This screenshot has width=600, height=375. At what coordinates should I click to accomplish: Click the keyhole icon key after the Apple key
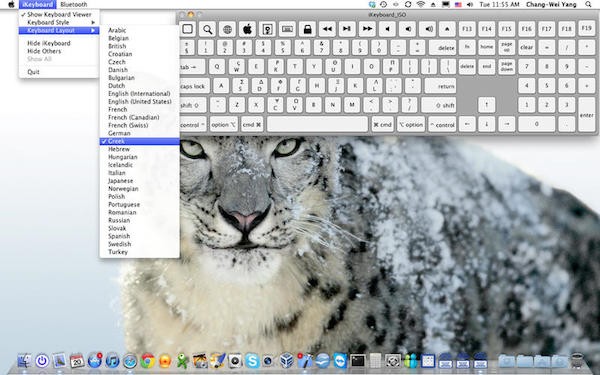tap(267, 29)
